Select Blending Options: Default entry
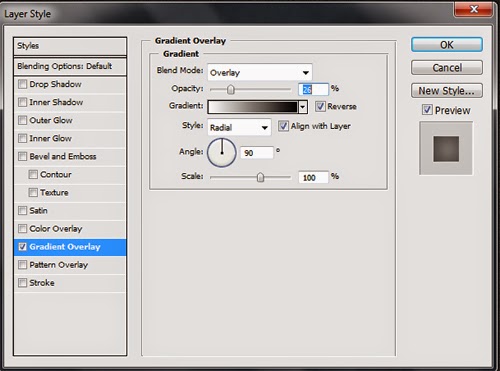Viewport: 500px width, 371px height. (x=70, y=66)
